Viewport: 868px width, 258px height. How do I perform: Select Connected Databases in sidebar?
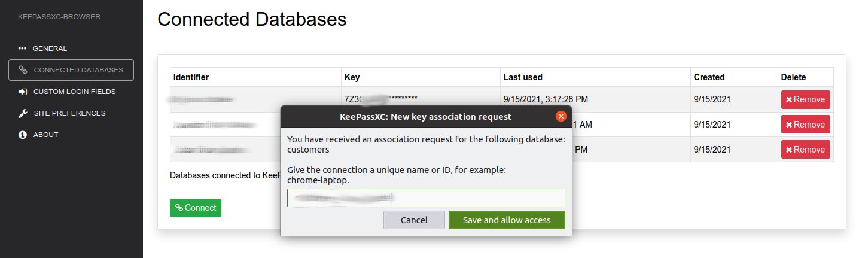point(71,70)
